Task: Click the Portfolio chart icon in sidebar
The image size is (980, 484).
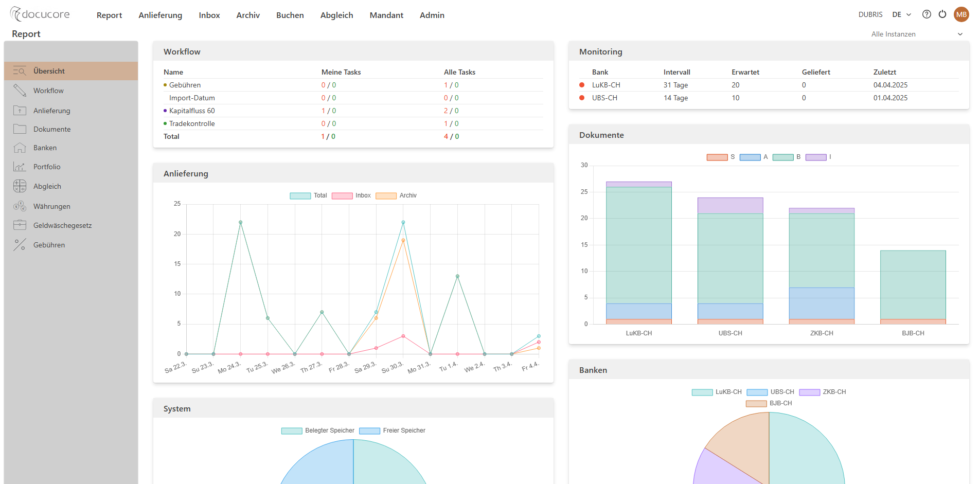Action: (20, 167)
